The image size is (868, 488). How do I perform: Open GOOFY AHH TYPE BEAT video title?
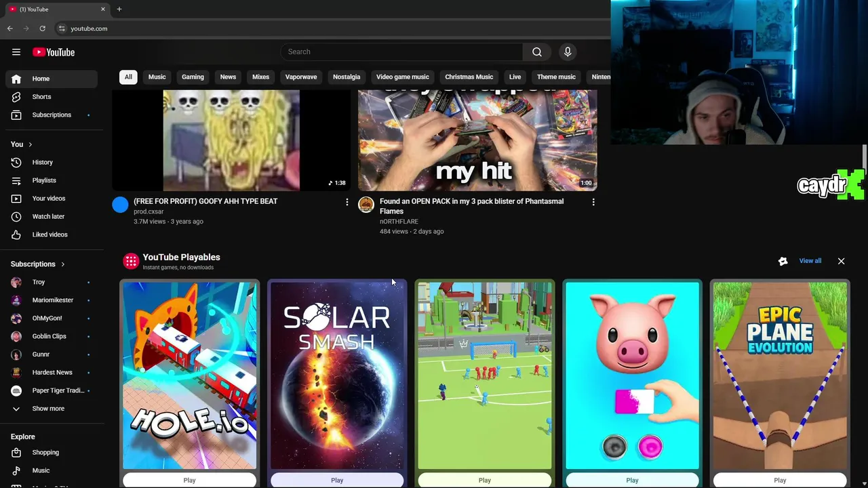tap(205, 201)
